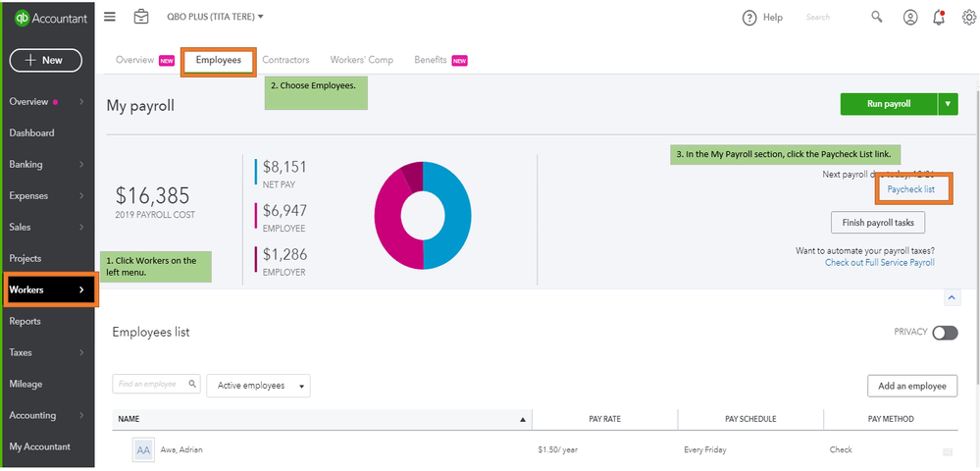Switch to the Workers' Comp tab
This screenshot has width=980, height=471.
tap(362, 60)
